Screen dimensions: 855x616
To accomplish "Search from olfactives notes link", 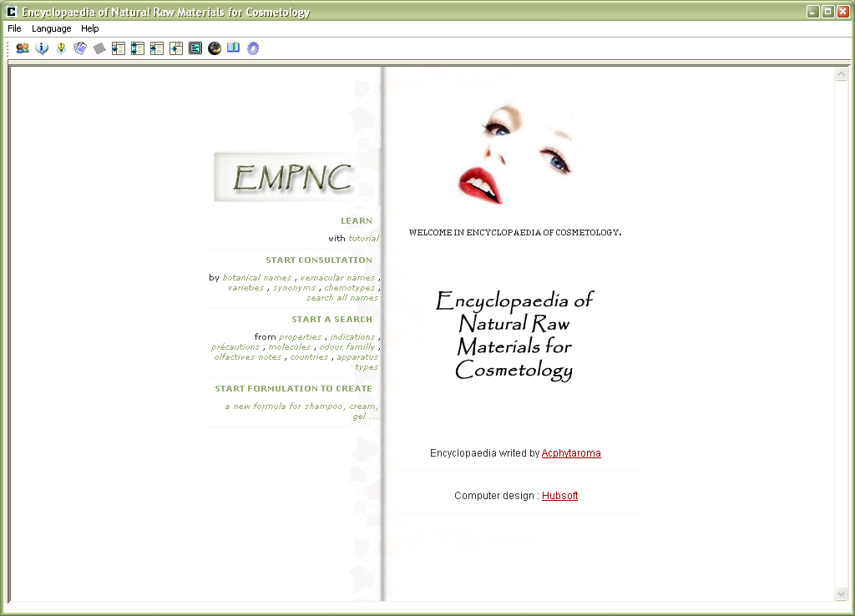I will [248, 357].
